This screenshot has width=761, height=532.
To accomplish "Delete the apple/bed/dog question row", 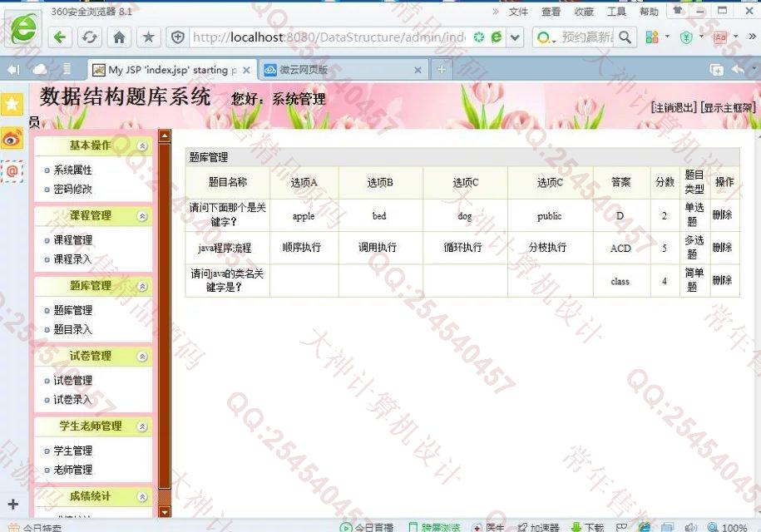I will (722, 214).
